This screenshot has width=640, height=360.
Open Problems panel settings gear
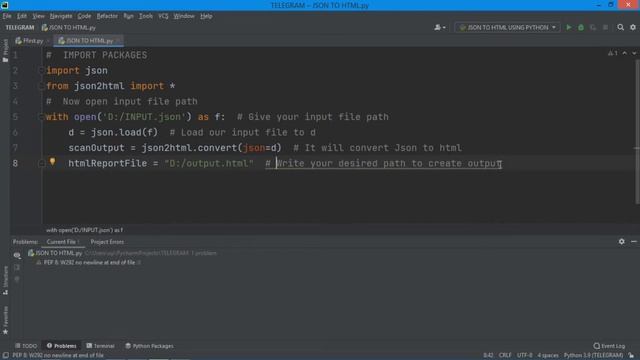(621, 242)
